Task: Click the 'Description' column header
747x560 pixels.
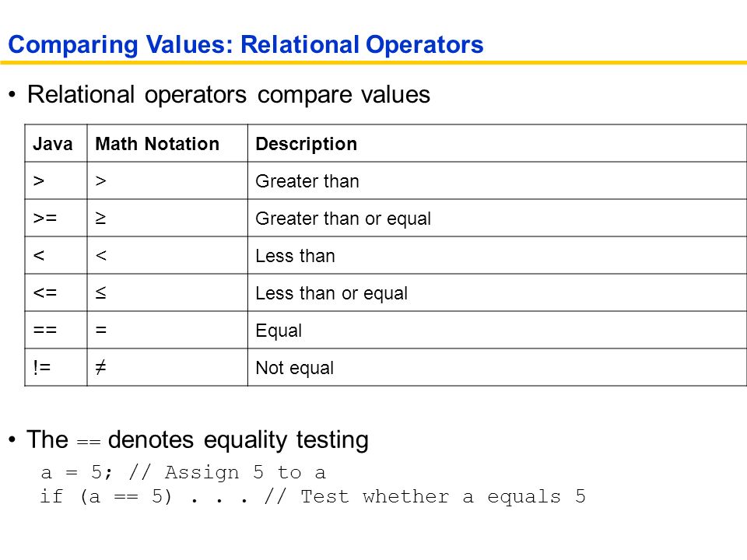Action: pyautogui.click(x=307, y=144)
